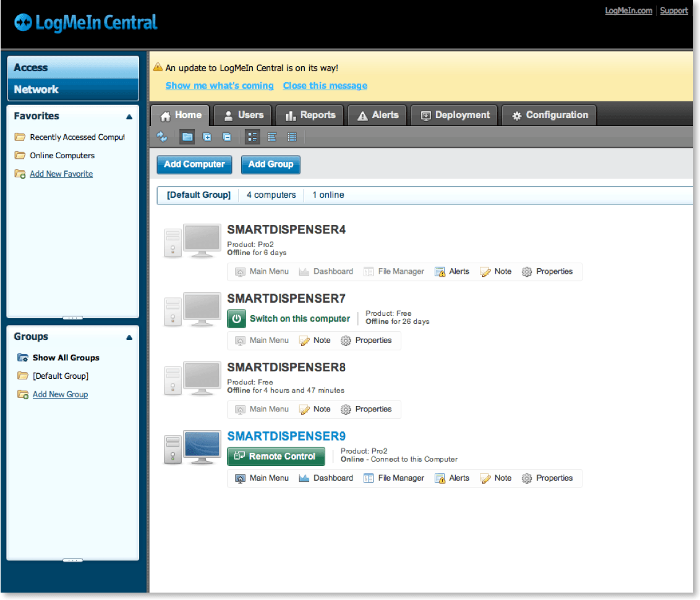Open Properties for SMARTDISPENSER8
The height and width of the screenshot is (600, 700).
(x=366, y=410)
